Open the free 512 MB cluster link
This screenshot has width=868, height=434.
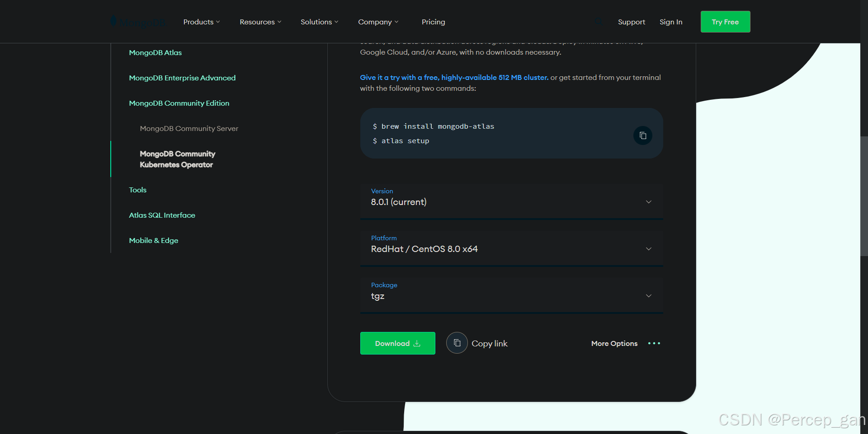454,77
